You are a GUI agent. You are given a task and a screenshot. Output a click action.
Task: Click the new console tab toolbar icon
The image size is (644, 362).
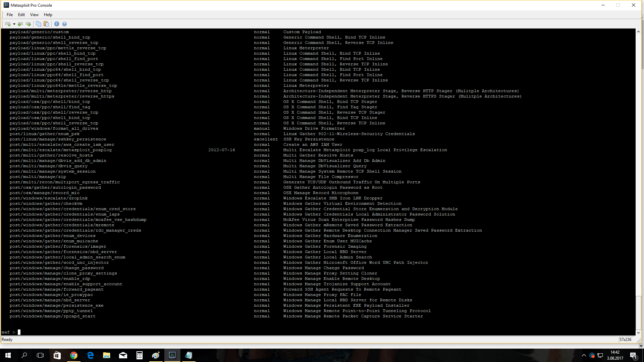pyautogui.click(x=8, y=24)
